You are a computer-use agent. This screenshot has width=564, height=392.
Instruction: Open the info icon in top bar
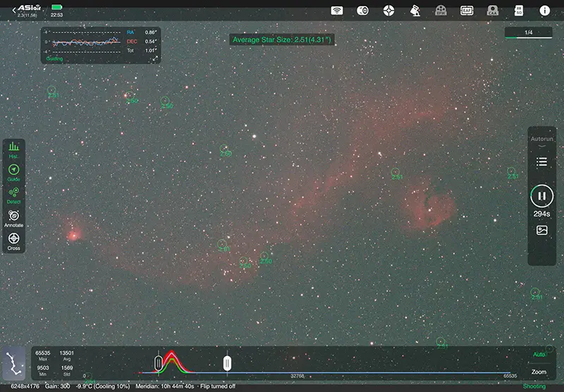(x=544, y=11)
